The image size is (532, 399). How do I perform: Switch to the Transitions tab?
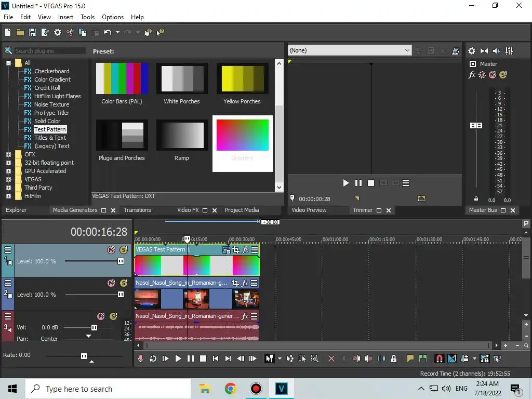[x=137, y=210]
